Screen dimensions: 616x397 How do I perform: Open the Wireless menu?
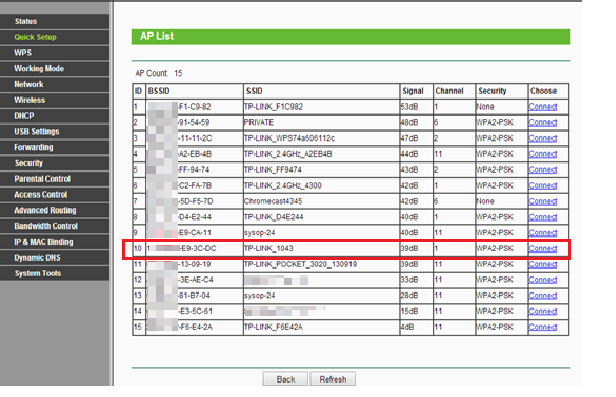29,100
